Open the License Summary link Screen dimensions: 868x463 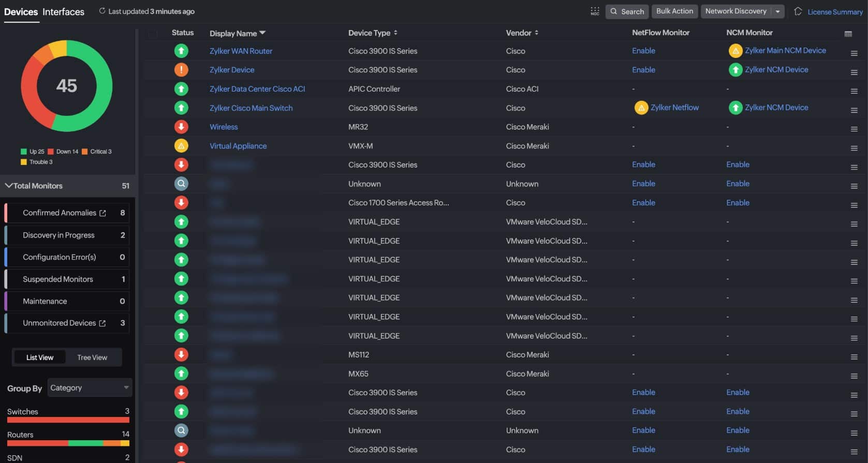coord(835,12)
